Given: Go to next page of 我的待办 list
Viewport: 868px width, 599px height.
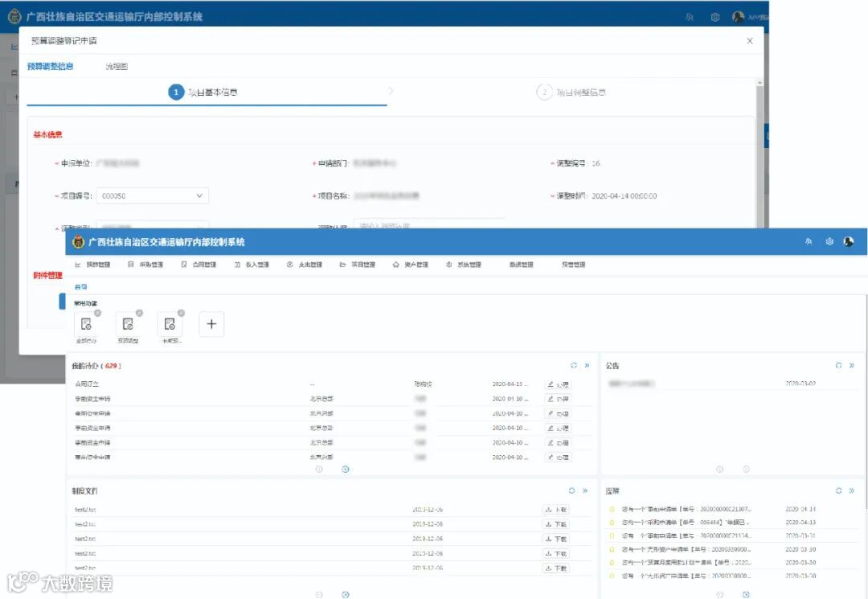Looking at the screenshot, I should (346, 470).
